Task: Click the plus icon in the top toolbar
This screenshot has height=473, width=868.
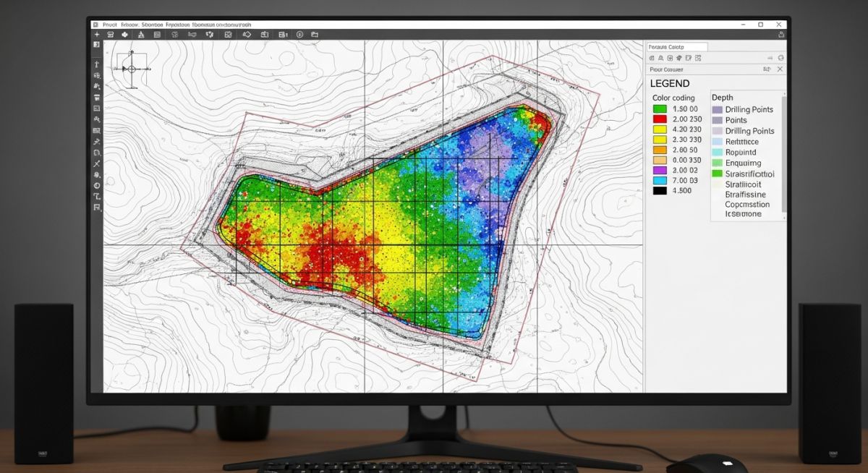Action: pyautogui.click(x=97, y=35)
